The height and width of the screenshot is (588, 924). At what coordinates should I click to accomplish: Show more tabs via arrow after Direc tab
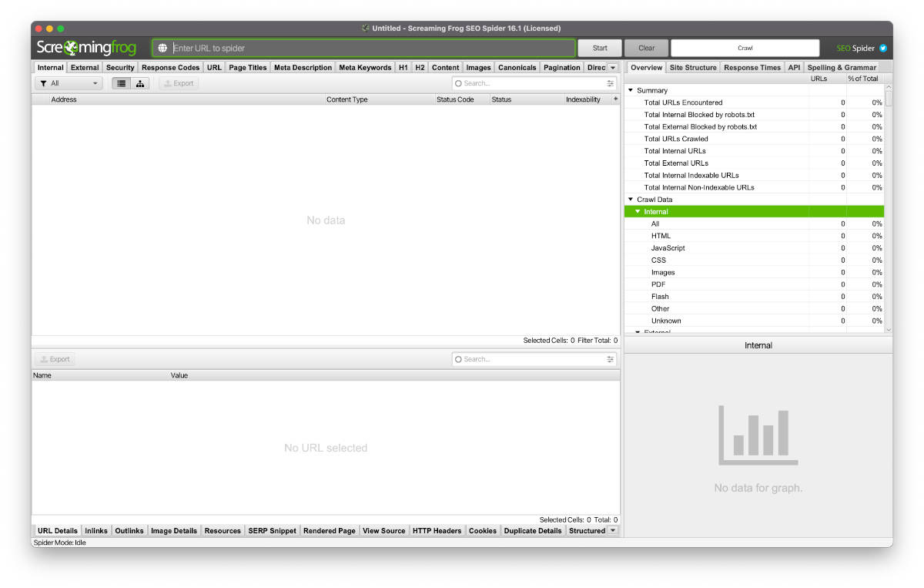(613, 68)
